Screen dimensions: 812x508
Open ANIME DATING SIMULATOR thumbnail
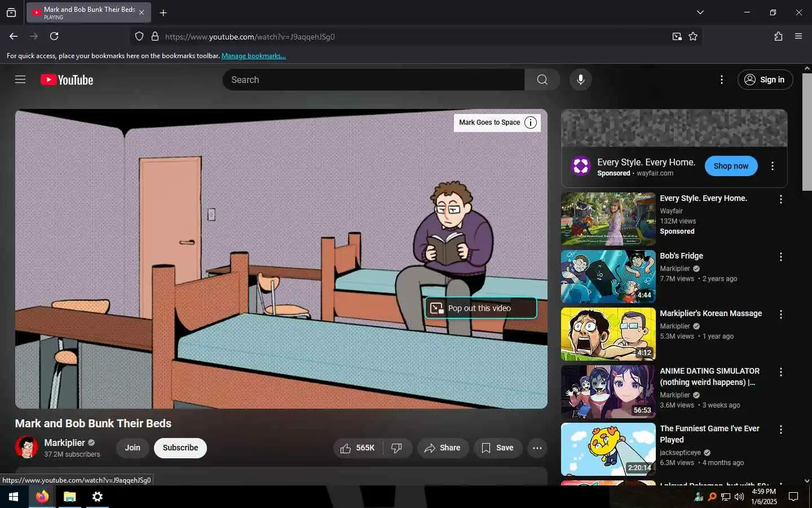(x=608, y=392)
